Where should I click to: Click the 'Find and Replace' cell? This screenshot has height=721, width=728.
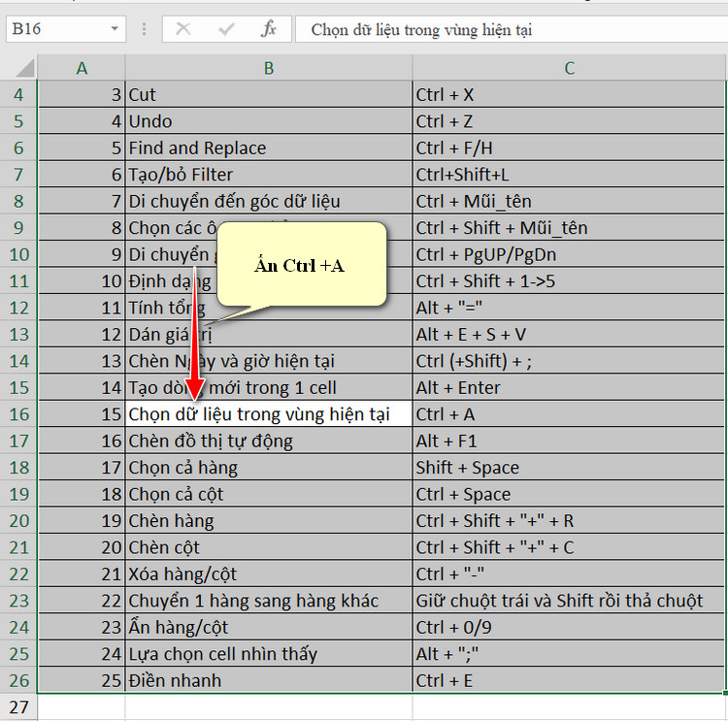coord(268,148)
